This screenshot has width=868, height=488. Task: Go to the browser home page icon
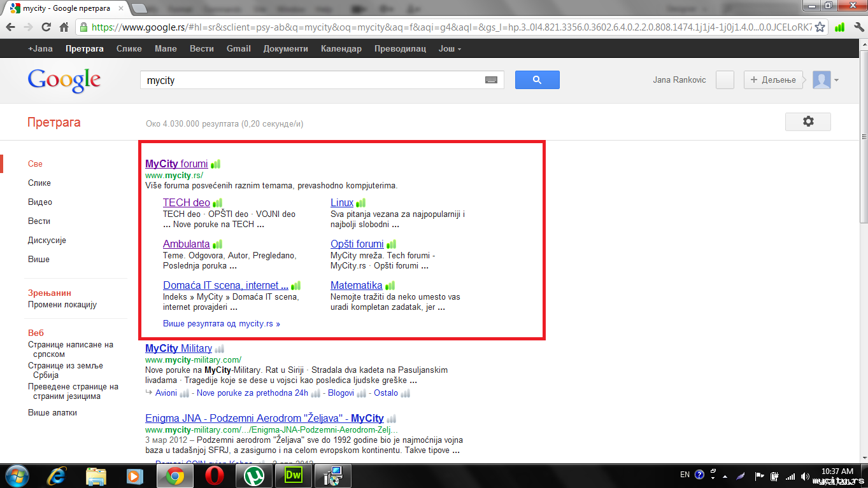pyautogui.click(x=64, y=27)
